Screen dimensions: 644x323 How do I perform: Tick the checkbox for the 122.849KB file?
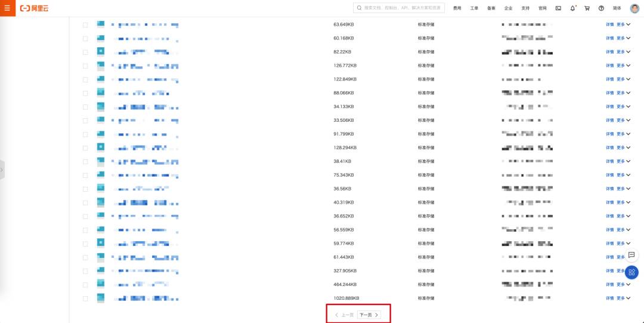(x=85, y=80)
